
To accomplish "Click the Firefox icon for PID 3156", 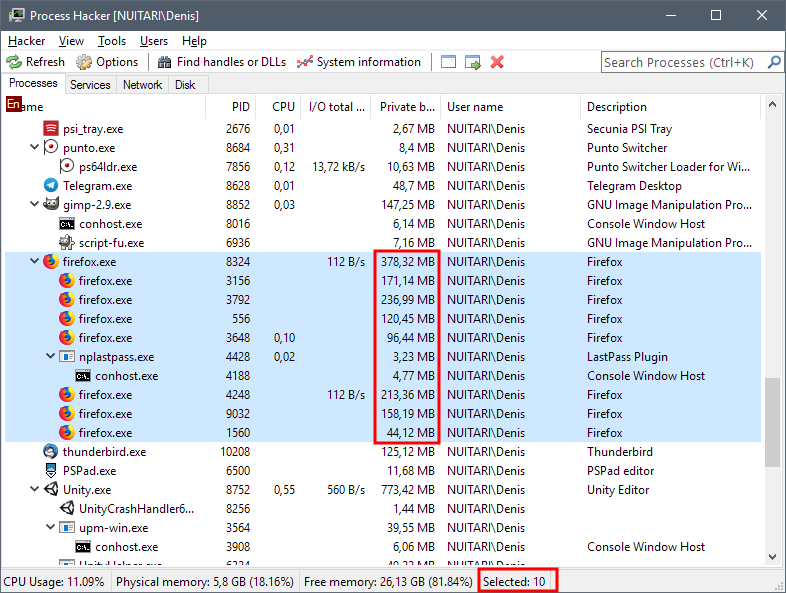I will [x=67, y=280].
